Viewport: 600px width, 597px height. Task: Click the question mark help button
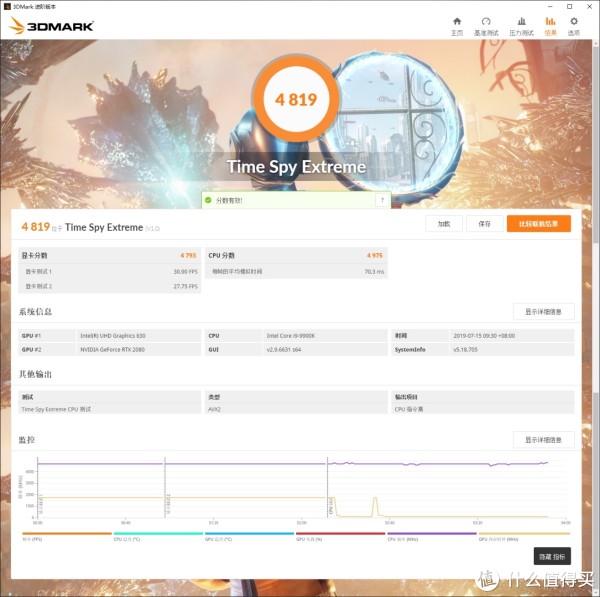(x=382, y=200)
